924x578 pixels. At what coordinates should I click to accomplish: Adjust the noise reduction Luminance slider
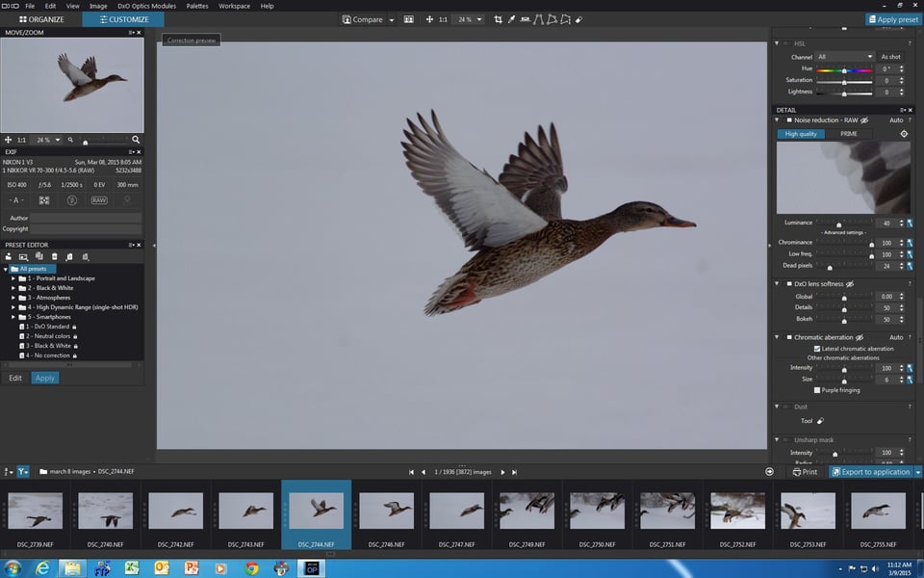844,223
